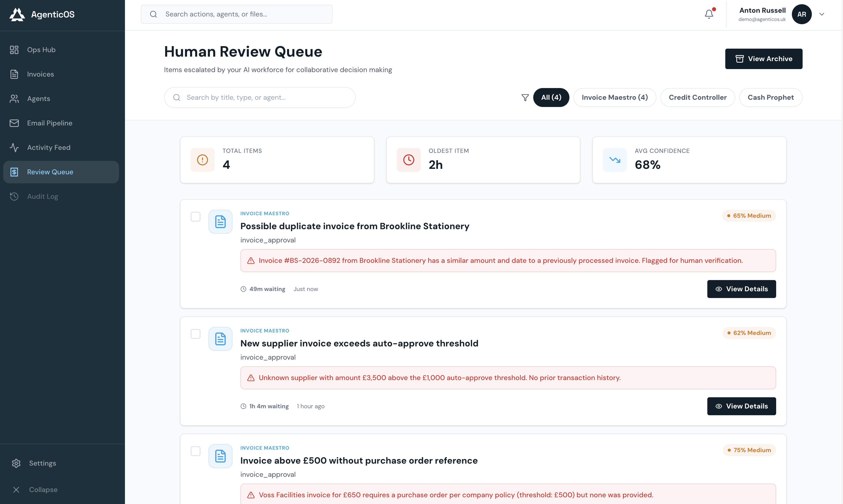Click the 65% Medium confidence badge
Viewport: 843px width, 504px height.
point(749,216)
